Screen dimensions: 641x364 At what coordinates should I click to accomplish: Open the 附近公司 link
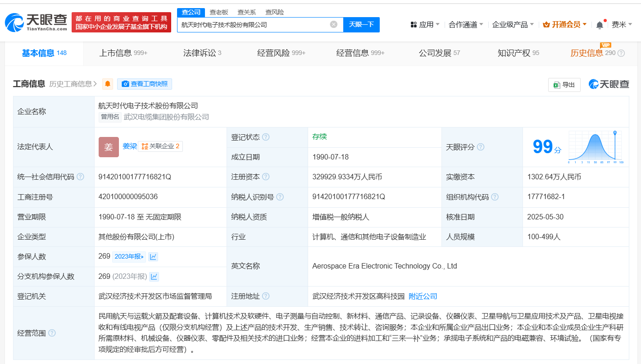pos(423,296)
